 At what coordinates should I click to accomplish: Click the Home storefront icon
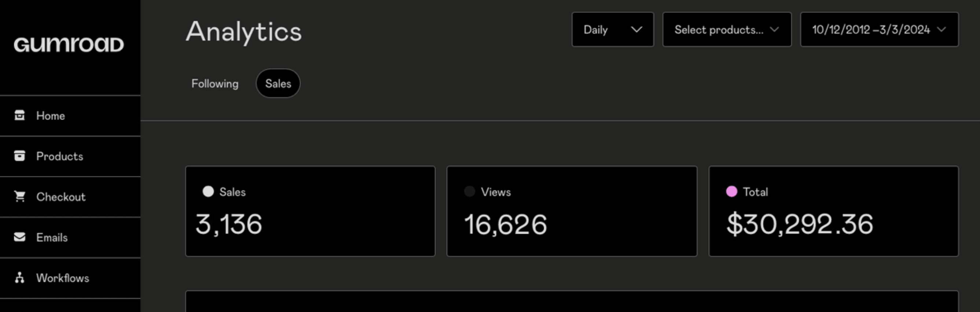(19, 115)
